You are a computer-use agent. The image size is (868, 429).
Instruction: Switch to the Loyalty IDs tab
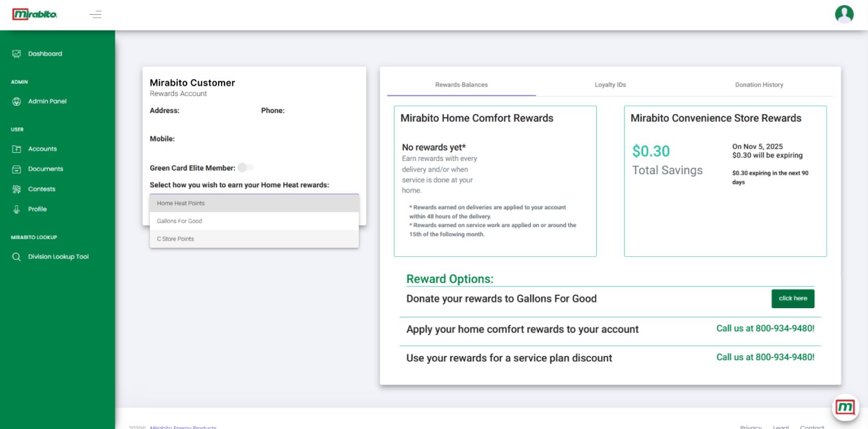610,85
